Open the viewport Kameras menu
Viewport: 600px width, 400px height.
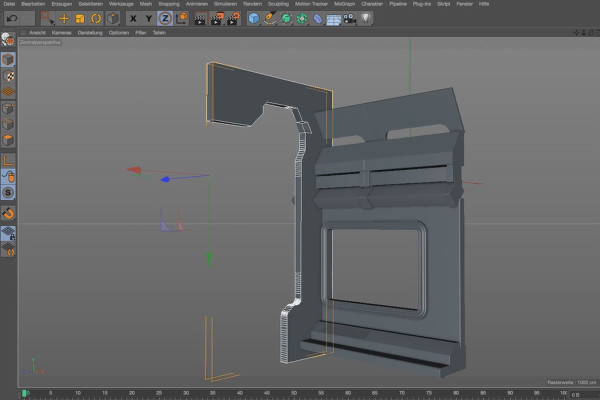pyautogui.click(x=61, y=33)
